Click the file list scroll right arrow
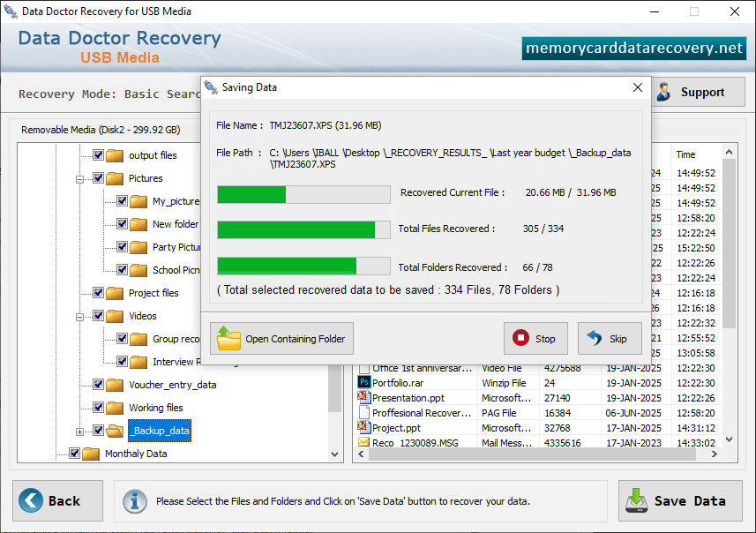This screenshot has width=756, height=533. click(715, 454)
